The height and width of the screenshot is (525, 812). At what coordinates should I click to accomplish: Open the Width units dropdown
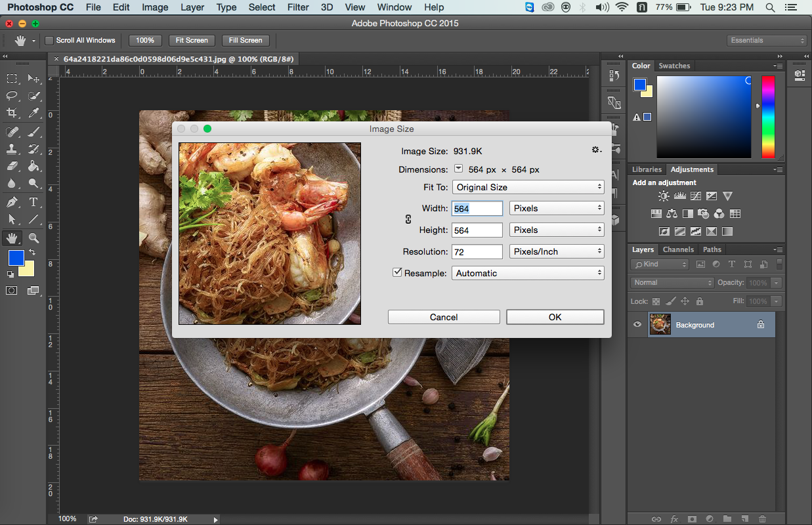click(x=557, y=208)
